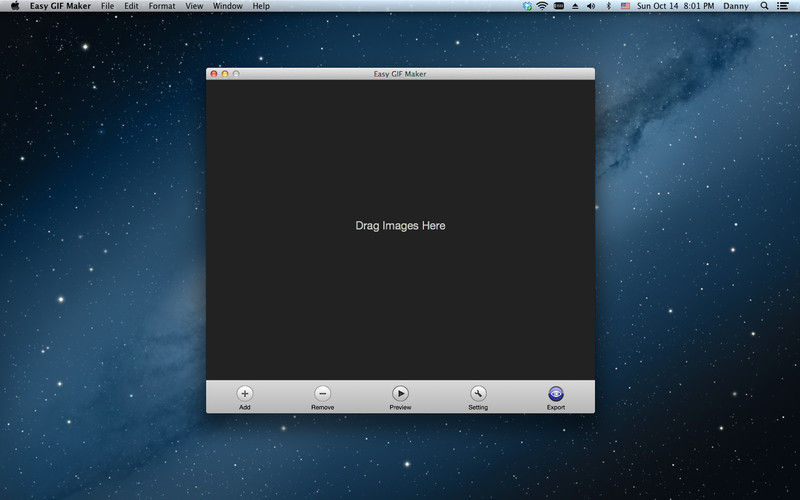
Task: Click the Add images plus icon
Action: pyautogui.click(x=244, y=393)
